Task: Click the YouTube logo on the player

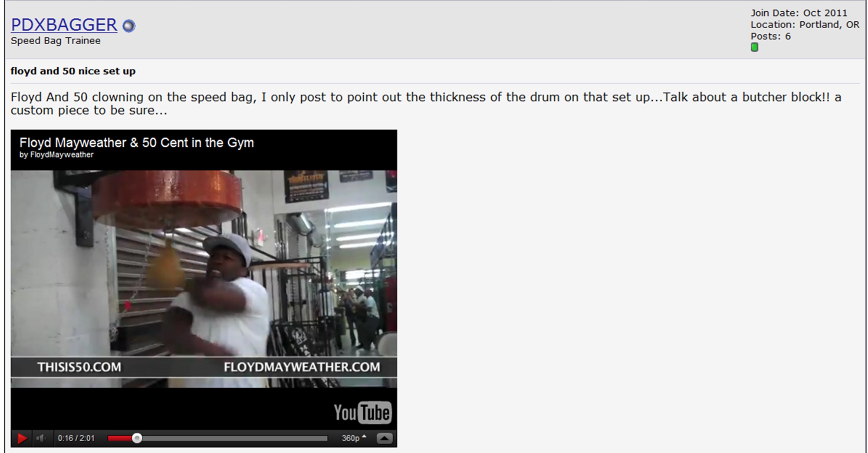Action: point(362,412)
